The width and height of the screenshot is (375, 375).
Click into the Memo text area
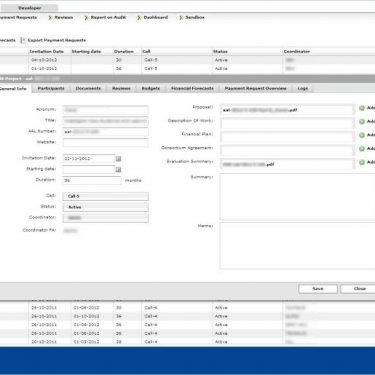click(297, 246)
